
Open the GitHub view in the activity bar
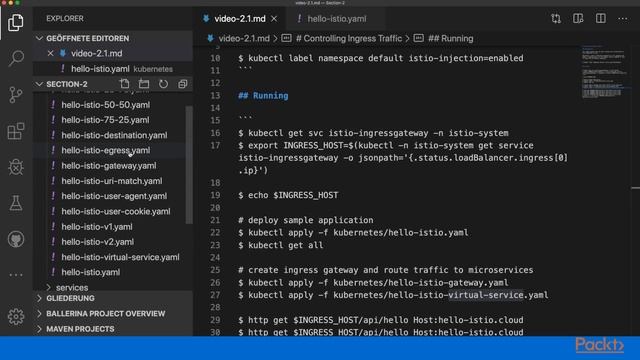pos(16,239)
